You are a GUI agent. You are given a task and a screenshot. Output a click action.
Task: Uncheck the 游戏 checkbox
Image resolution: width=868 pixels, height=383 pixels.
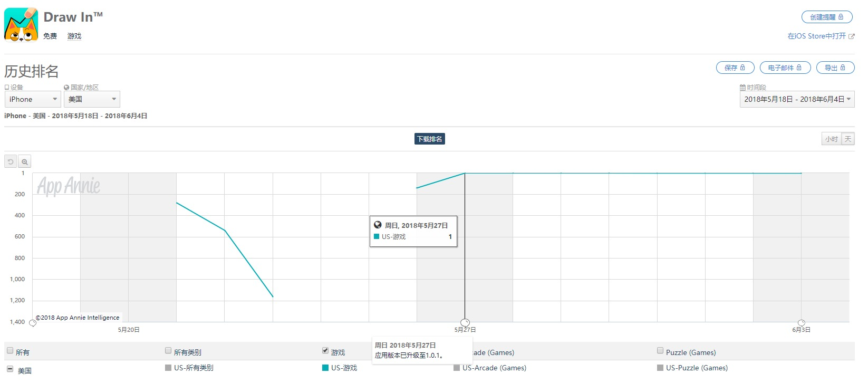(325, 351)
